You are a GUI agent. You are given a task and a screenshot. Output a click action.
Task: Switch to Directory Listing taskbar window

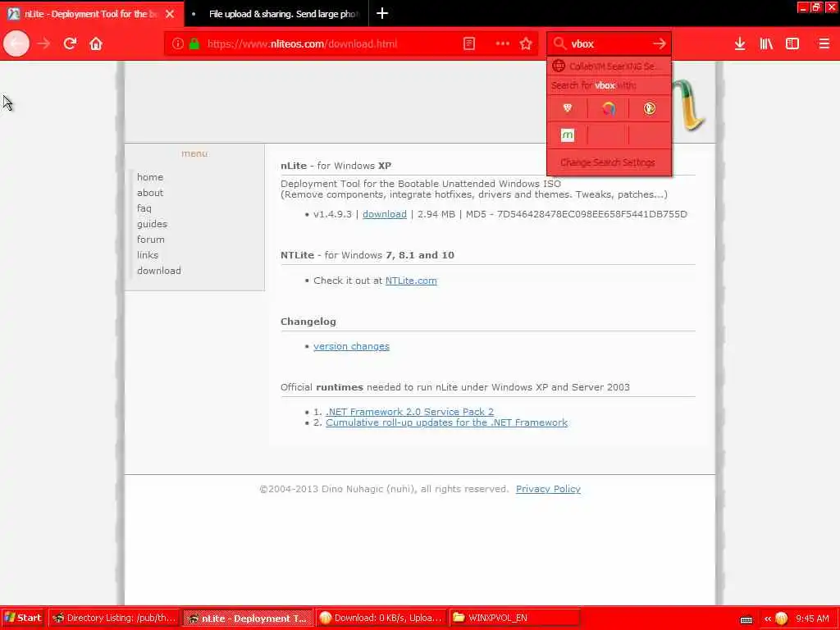(x=115, y=618)
